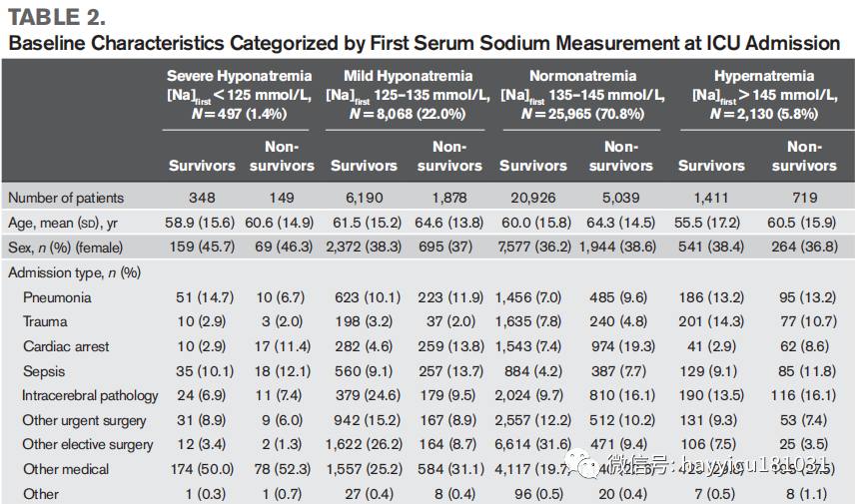
Task: Click trauma cell '201 (14.3)'
Action: (711, 321)
